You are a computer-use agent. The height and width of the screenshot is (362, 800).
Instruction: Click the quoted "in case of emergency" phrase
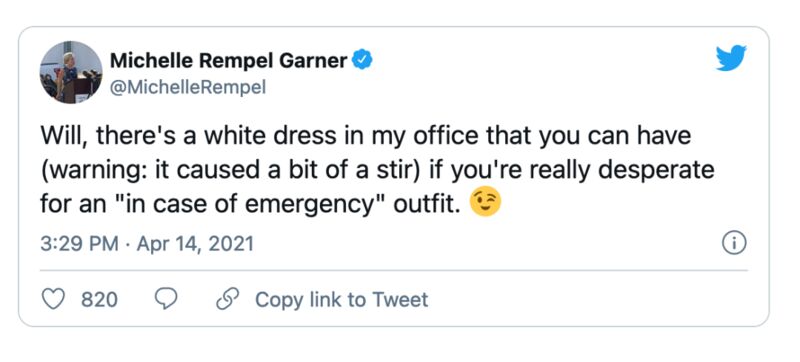click(243, 202)
